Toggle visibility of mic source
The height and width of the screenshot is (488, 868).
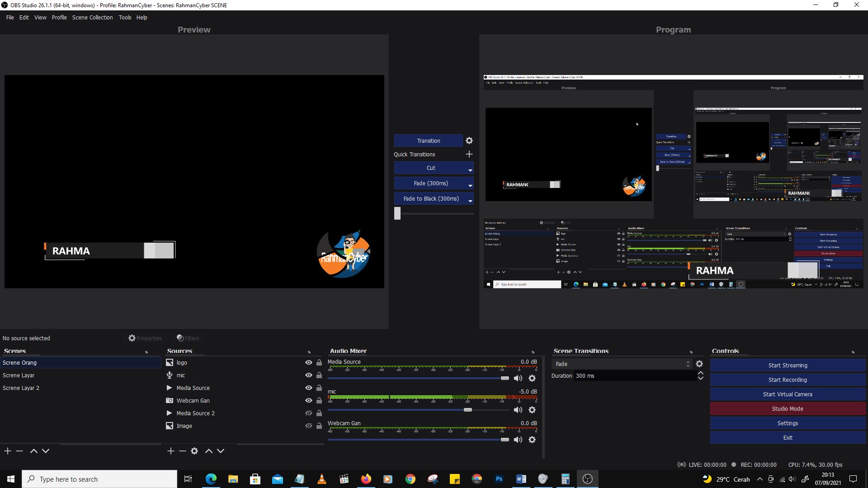308,375
